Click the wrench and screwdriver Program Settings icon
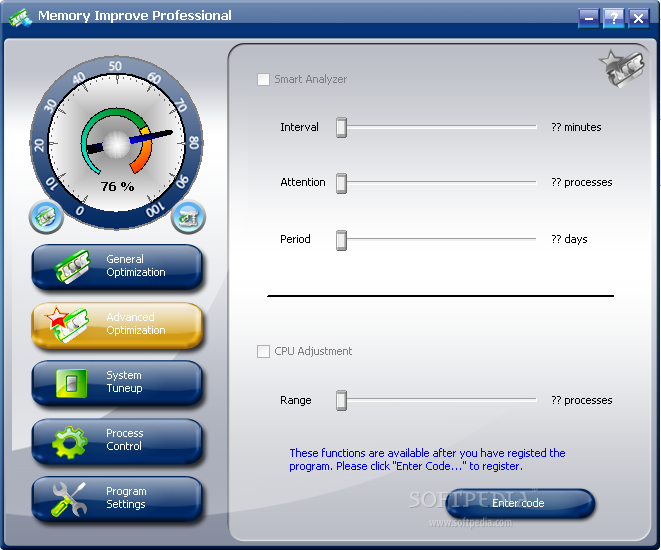This screenshot has height=550, width=661. (69, 499)
